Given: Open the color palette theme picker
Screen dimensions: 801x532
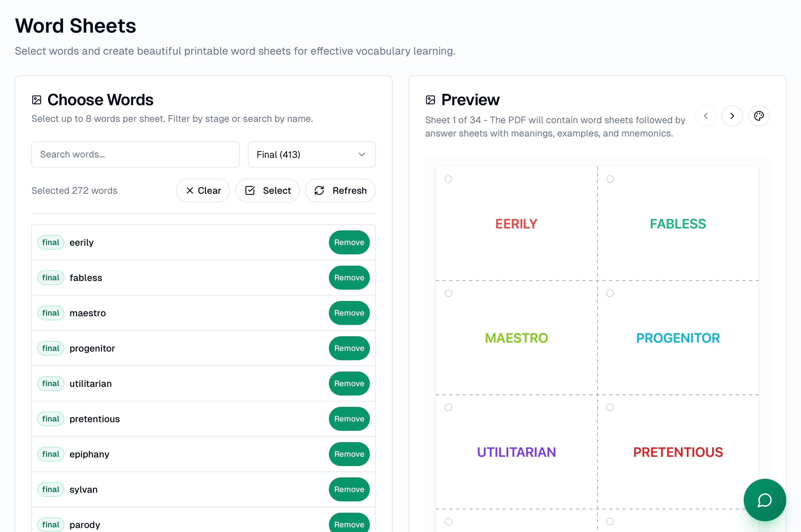Looking at the screenshot, I should coord(759,116).
